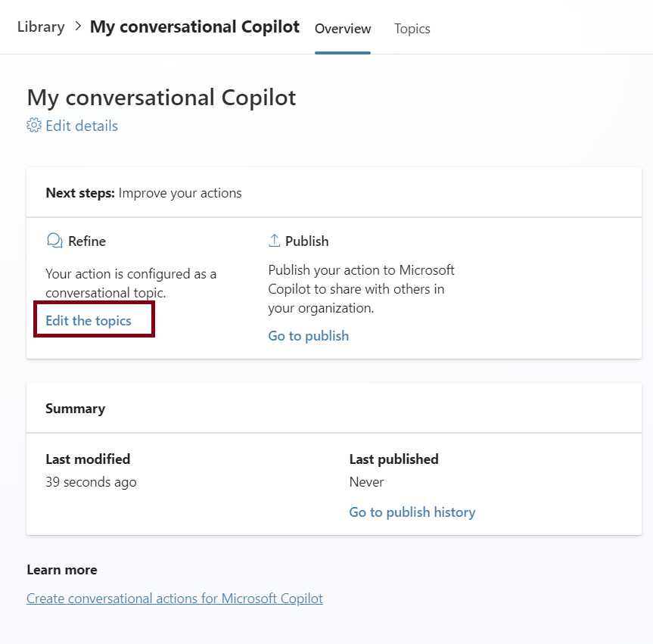Open the Edit the topics link
This screenshot has height=644, width=653.
click(x=89, y=321)
